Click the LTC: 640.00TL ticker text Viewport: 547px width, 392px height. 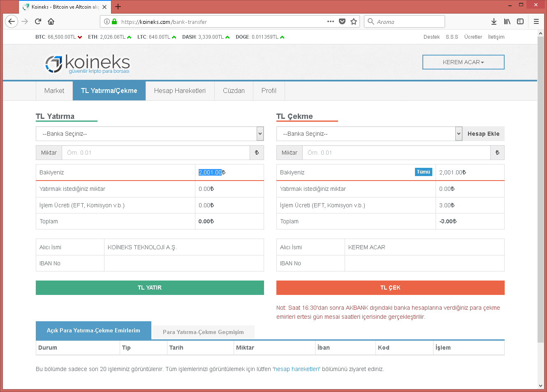[x=154, y=37]
